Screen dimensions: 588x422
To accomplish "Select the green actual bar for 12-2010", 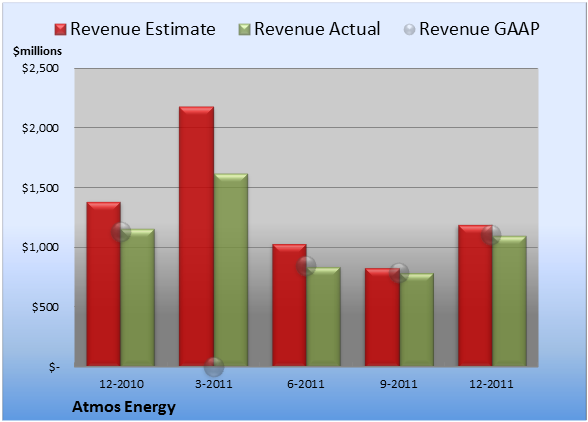I will (138, 297).
